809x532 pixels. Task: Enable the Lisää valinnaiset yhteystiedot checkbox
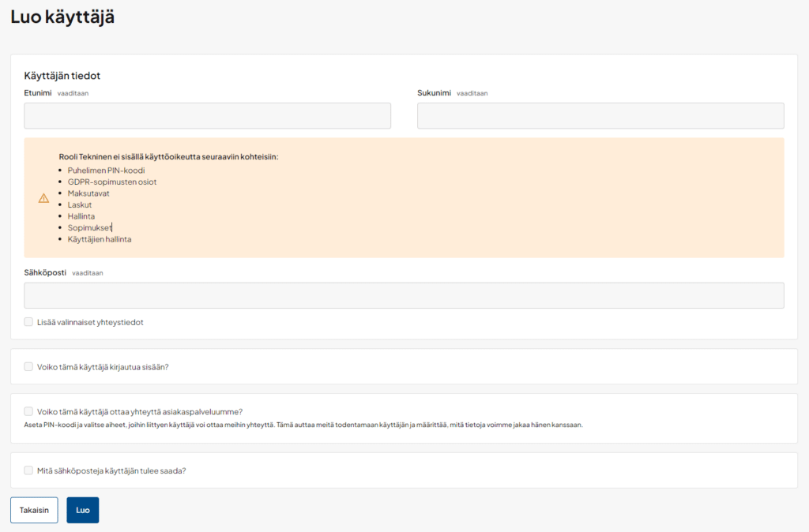(x=28, y=322)
